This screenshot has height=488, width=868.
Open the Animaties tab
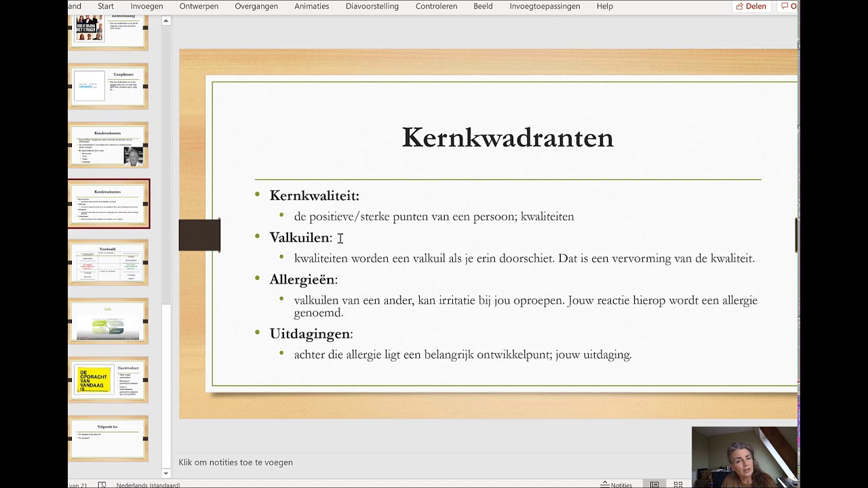pyautogui.click(x=312, y=6)
